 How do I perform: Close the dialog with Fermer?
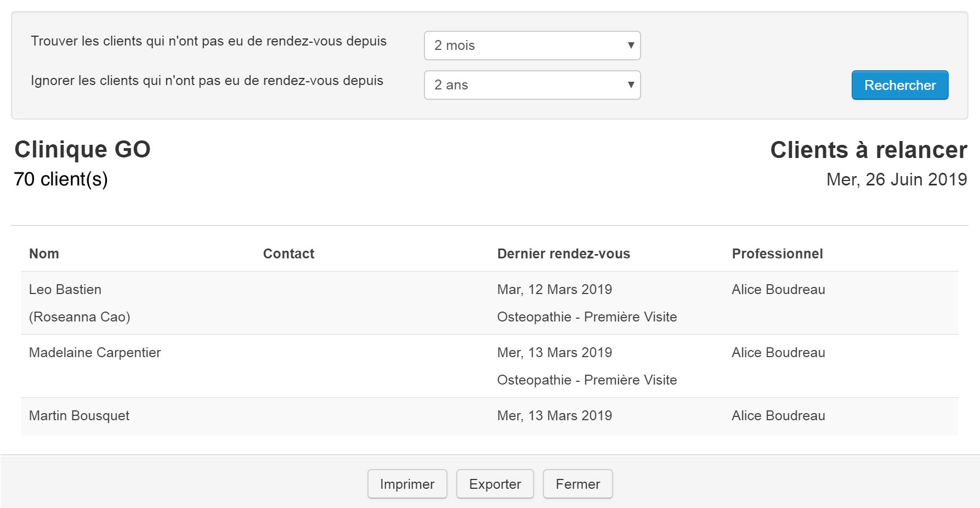point(578,484)
